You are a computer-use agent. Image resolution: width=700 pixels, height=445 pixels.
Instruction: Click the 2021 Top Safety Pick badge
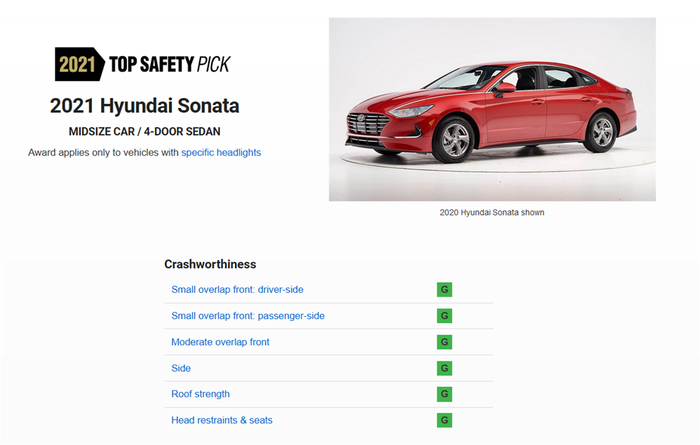pyautogui.click(x=143, y=65)
